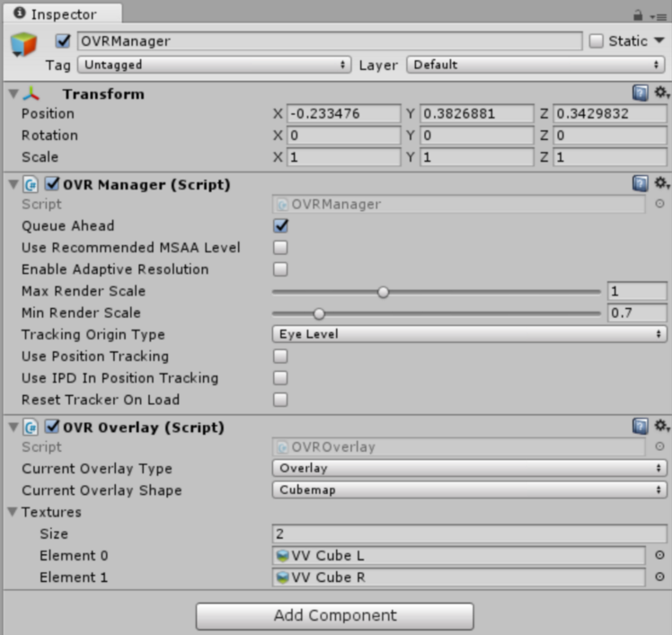Click the VV Cube L cubemap icon
672x635 pixels.
click(282, 556)
